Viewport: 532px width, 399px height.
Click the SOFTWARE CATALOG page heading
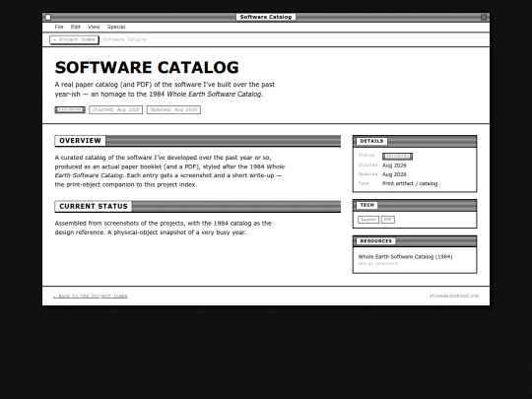(x=147, y=67)
